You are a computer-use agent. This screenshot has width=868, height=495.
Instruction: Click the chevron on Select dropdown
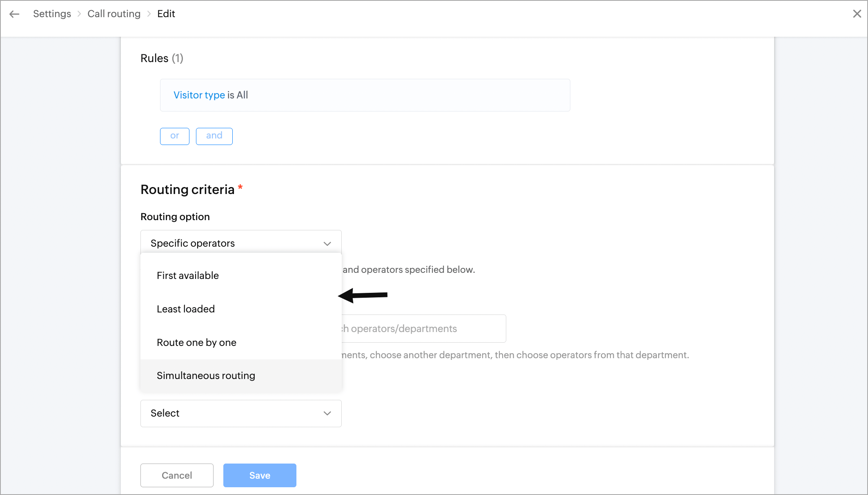coord(327,413)
